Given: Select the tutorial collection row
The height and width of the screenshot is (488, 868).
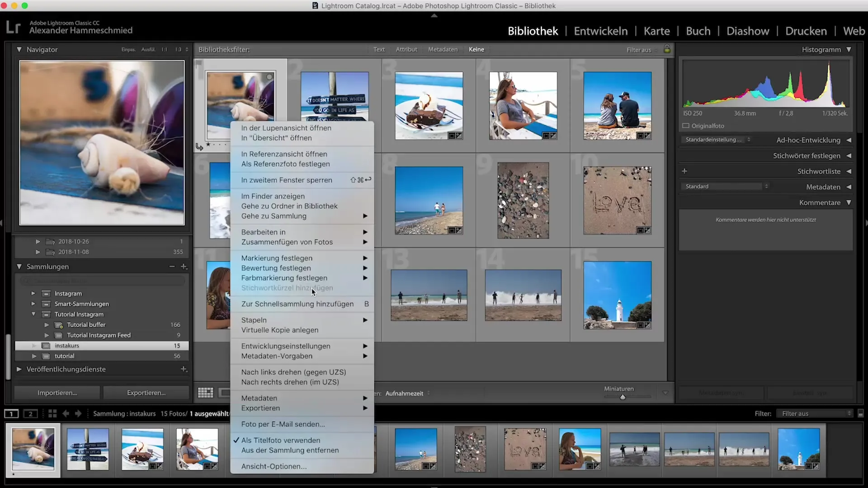Looking at the screenshot, I should point(102,356).
